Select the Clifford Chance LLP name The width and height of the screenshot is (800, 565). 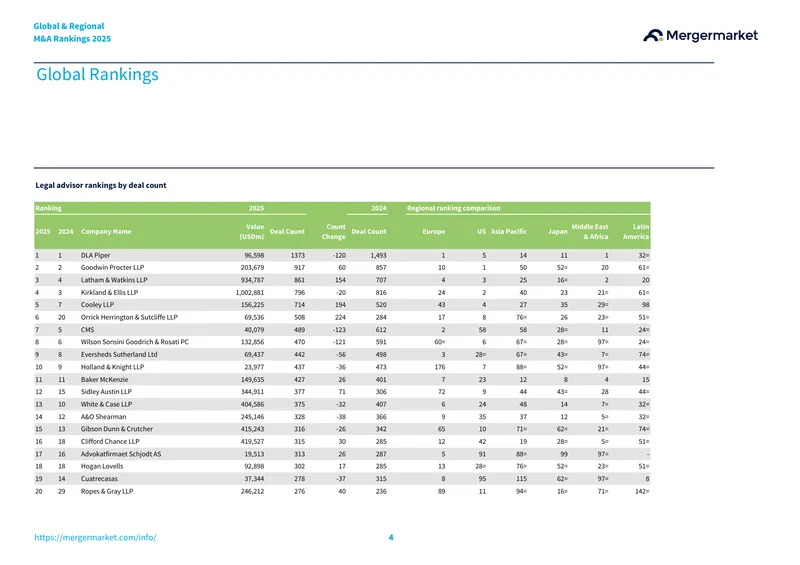pyautogui.click(x=110, y=441)
